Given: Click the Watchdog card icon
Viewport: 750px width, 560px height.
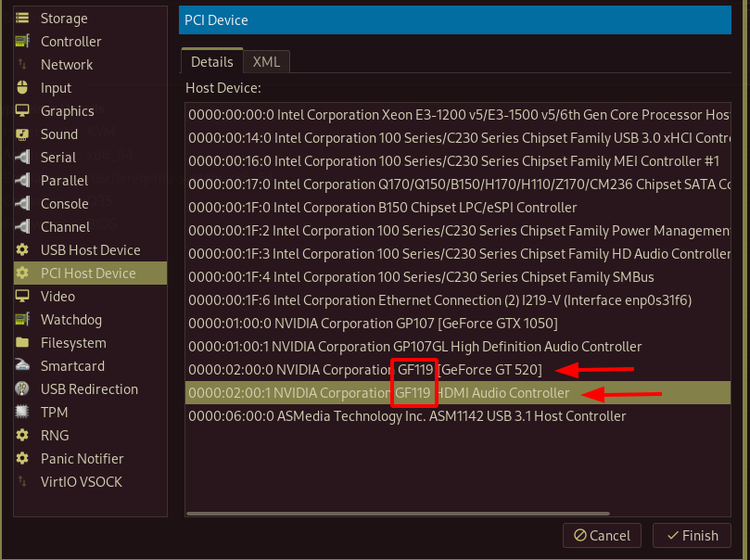Looking at the screenshot, I should 22,320.
